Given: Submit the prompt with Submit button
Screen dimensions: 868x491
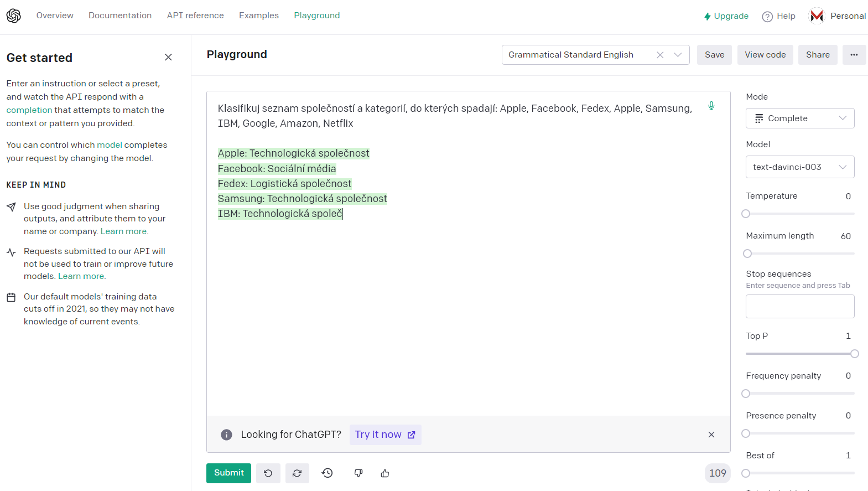Looking at the screenshot, I should pyautogui.click(x=229, y=473).
